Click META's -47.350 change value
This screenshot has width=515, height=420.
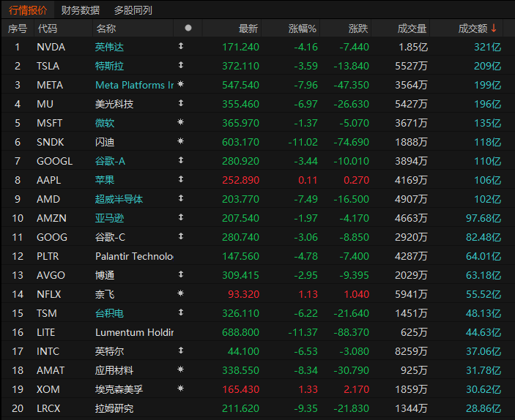(x=351, y=85)
